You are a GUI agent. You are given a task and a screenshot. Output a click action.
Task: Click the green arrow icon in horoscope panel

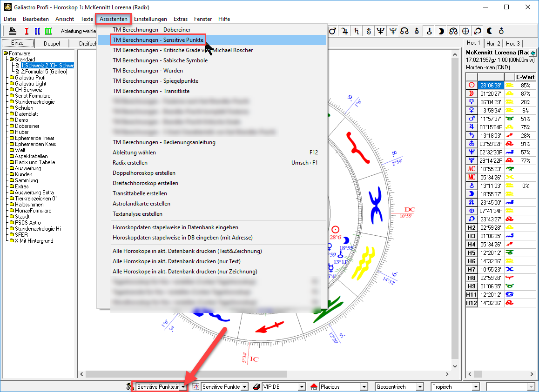click(x=533, y=53)
